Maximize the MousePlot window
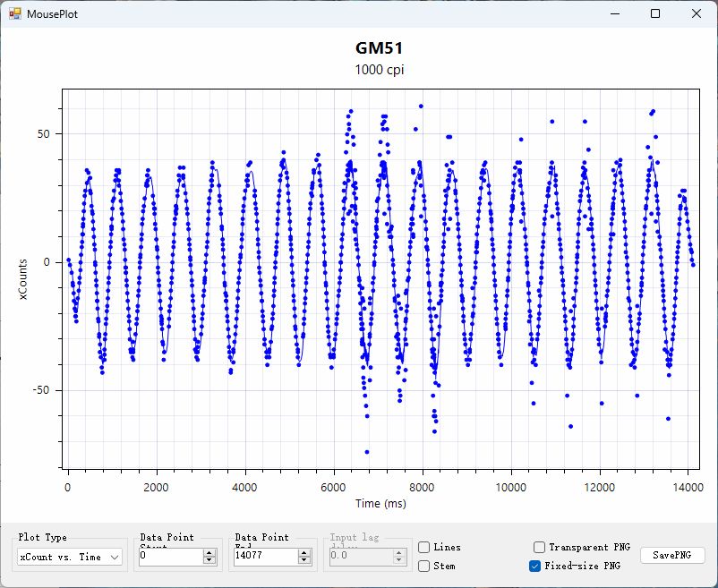The height and width of the screenshot is (588, 718). coord(655,13)
